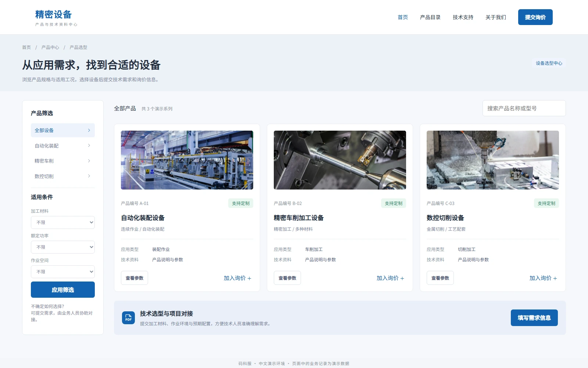Screen dimensions: 588x368
Task: Open 产品目录 in top navigation
Action: (x=430, y=17)
